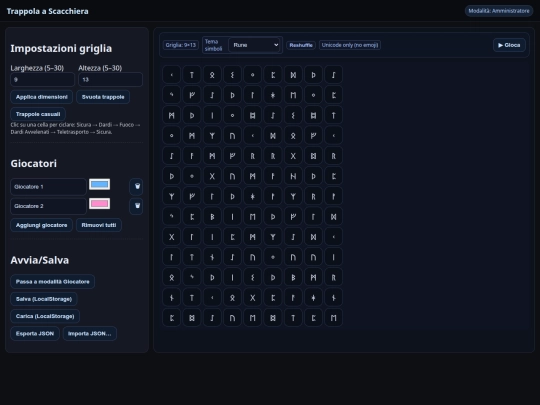The height and width of the screenshot is (405, 540).
Task: Click the Modalità: Amministratore badge
Action: pos(499,11)
